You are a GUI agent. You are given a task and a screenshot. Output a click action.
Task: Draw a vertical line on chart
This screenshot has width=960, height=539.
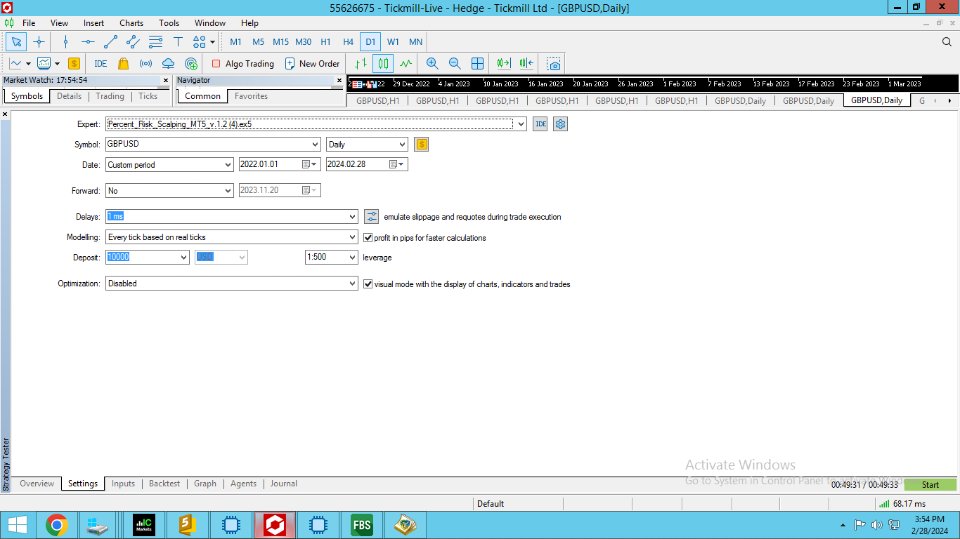point(66,42)
